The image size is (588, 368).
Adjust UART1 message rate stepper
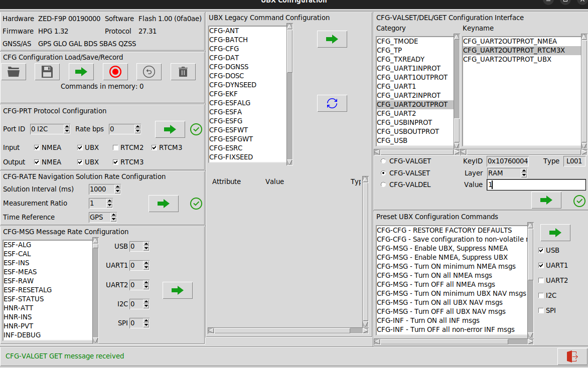[146, 265]
